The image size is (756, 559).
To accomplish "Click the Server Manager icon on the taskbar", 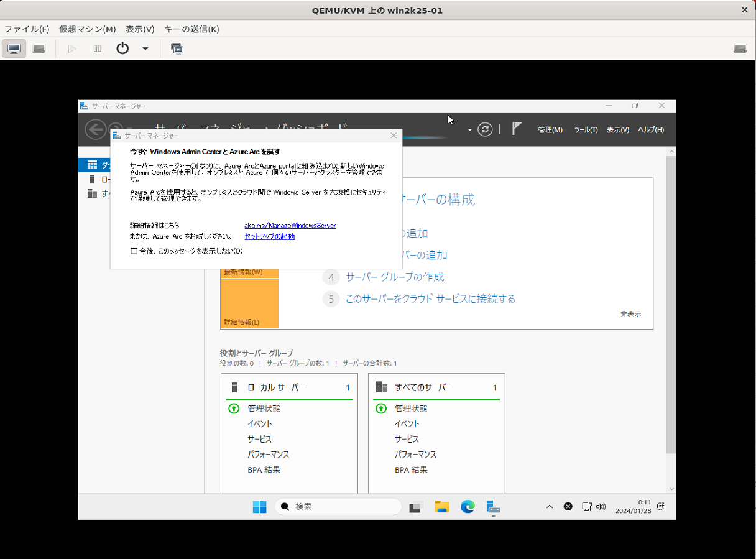I will [493, 507].
